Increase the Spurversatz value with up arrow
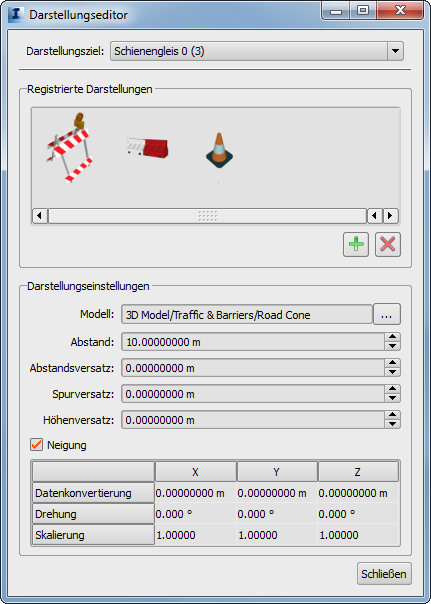The height and width of the screenshot is (604, 431). (x=392, y=389)
